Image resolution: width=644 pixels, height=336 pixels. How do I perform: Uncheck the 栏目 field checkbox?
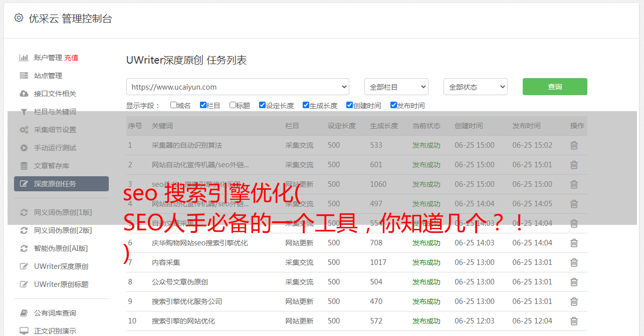[x=203, y=105]
